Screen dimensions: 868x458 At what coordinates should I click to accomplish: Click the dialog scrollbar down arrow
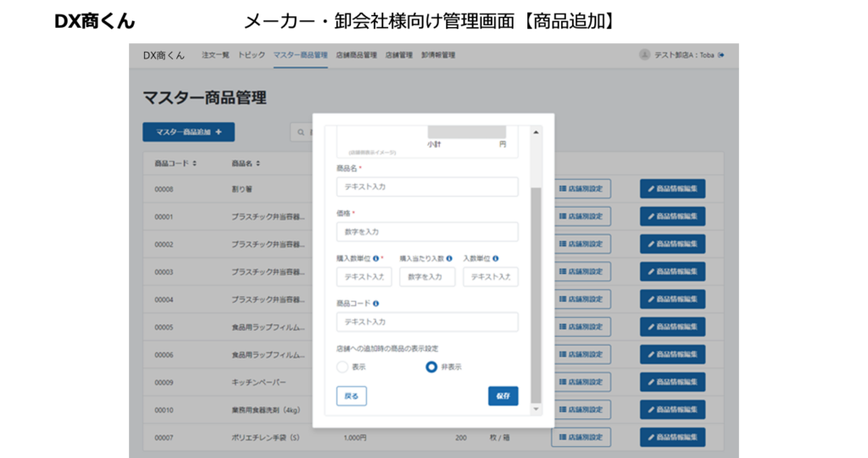[536, 408]
